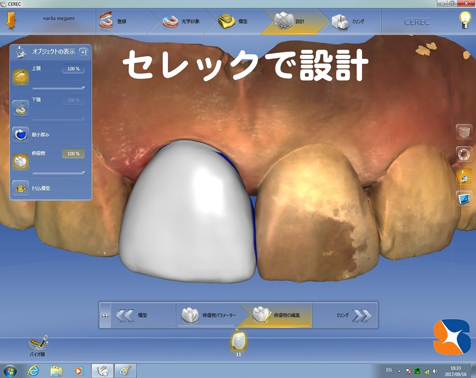Select patient name narita megumi

pos(59,18)
